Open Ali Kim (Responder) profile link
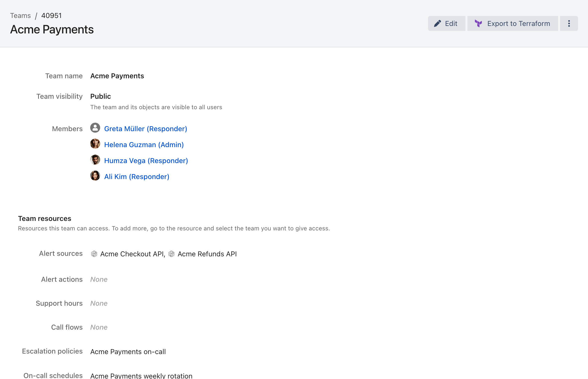This screenshot has height=379, width=588. click(x=137, y=177)
